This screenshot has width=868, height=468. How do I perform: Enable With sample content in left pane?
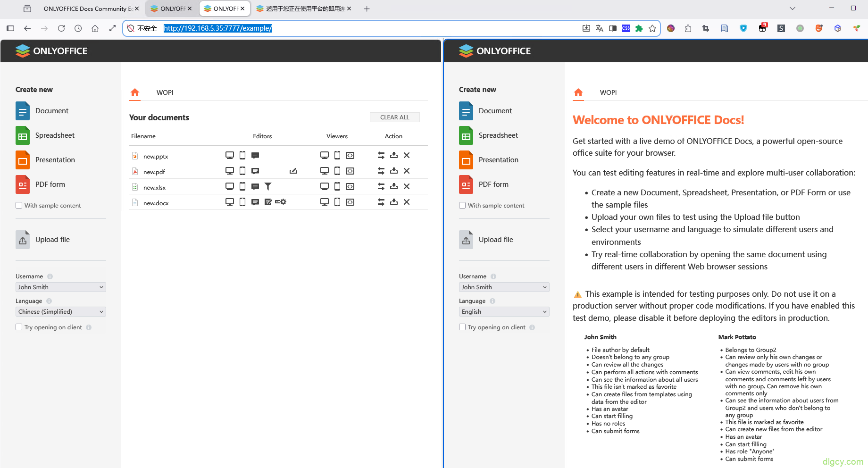click(x=19, y=205)
